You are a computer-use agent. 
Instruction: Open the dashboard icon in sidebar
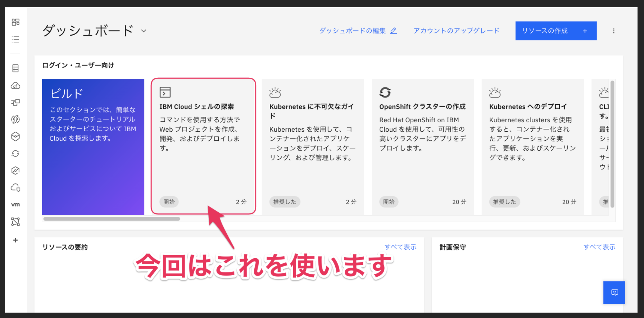(15, 22)
